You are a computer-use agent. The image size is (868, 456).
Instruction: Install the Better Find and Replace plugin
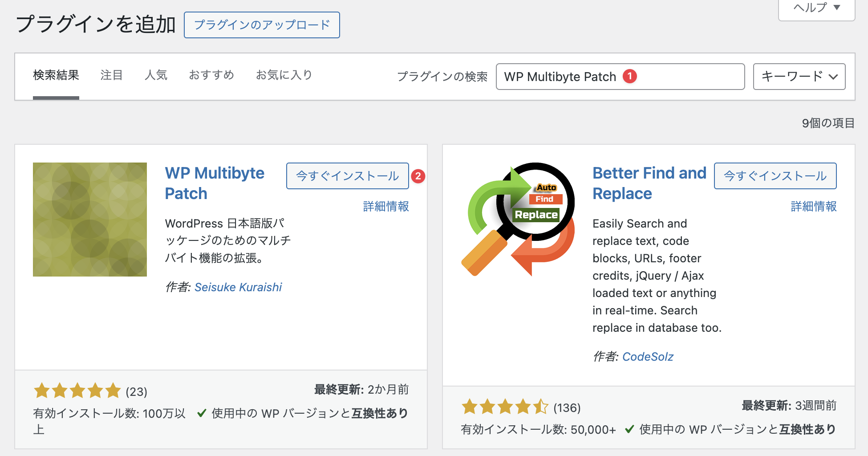click(x=775, y=176)
